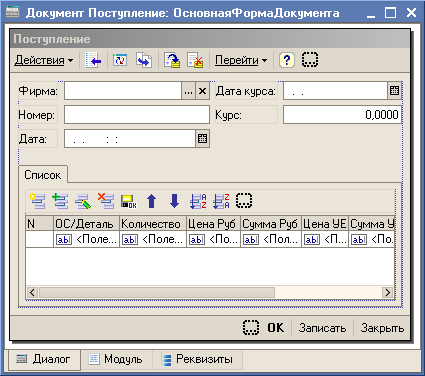Viewport: 425px width, 376px height.
Task: Click the dotted placeholder icon beside OK
Action: tap(251, 327)
